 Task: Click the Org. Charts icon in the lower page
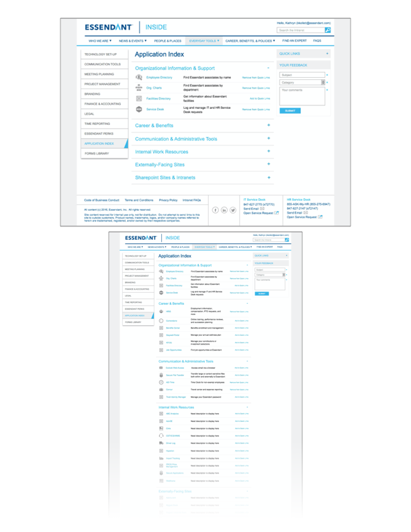click(161, 278)
